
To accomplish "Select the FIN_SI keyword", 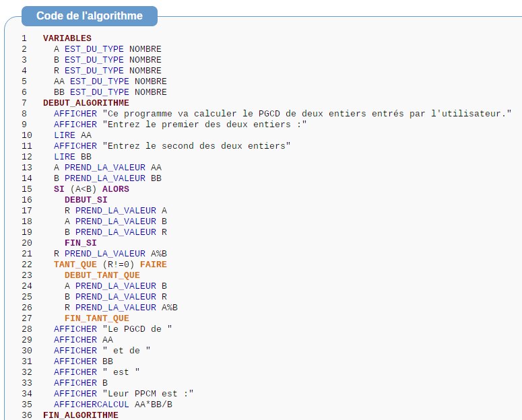I will click(81, 243).
